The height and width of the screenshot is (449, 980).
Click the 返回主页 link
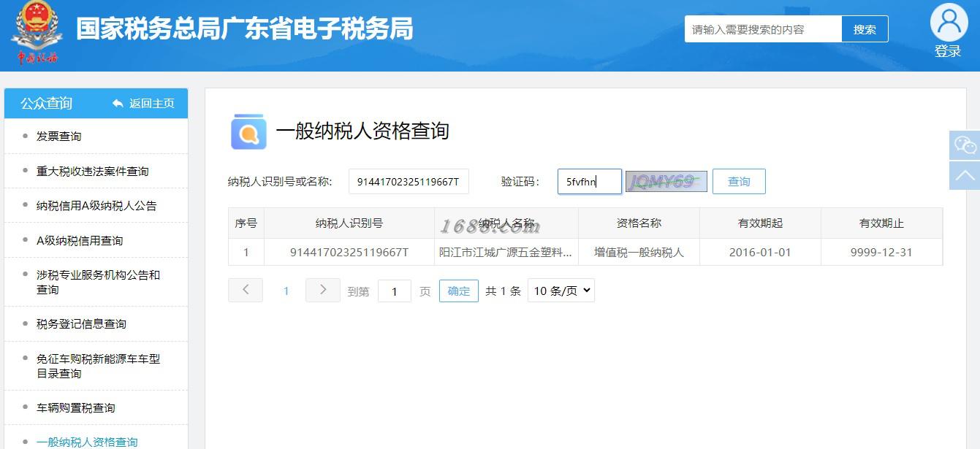pyautogui.click(x=152, y=104)
